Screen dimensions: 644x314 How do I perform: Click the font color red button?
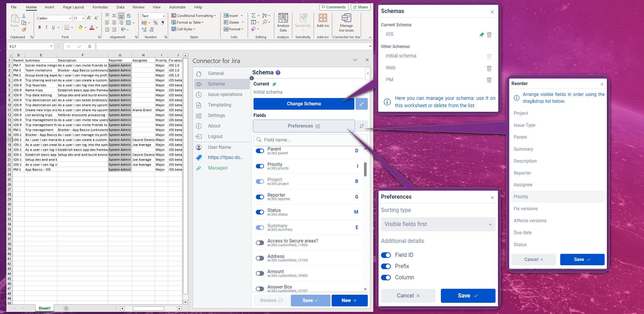92,27
